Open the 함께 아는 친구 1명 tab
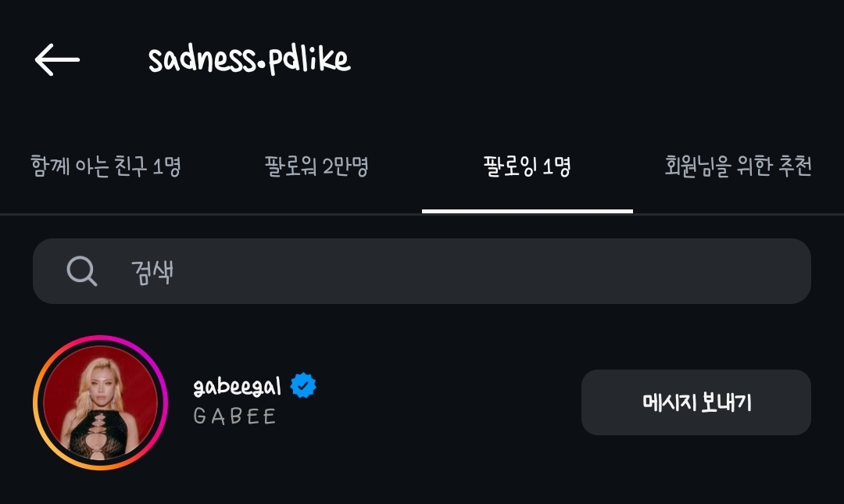 [105, 166]
